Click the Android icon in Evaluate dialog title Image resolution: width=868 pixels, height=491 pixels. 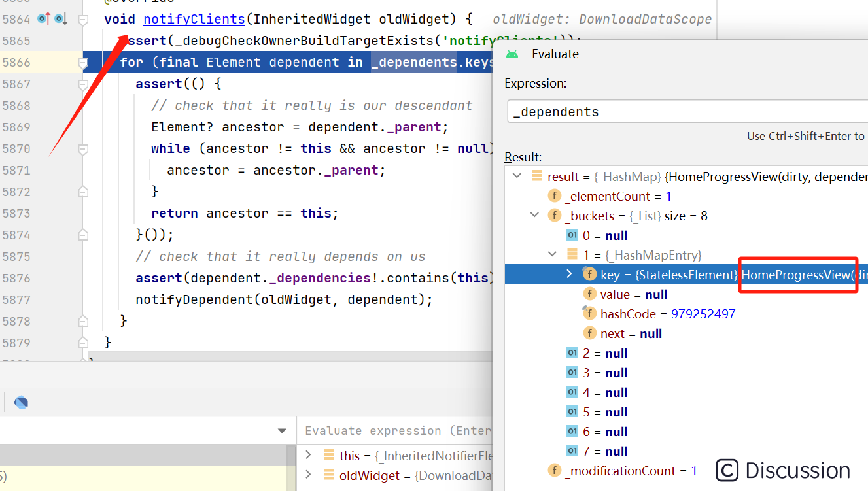point(512,54)
